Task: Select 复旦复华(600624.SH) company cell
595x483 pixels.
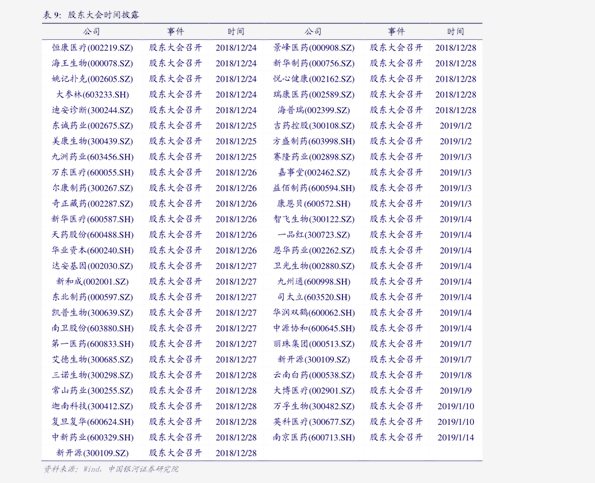Action: point(93,422)
